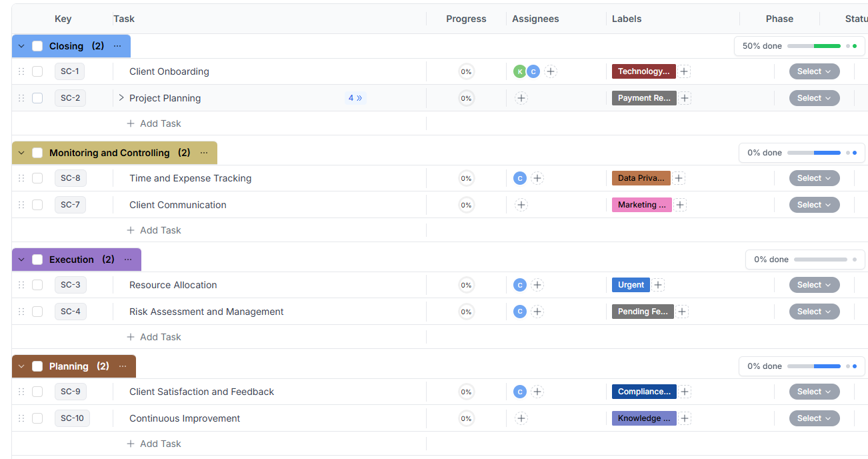Click the drag handle for SC-1 row
The width and height of the screenshot is (868, 459).
click(21, 71)
